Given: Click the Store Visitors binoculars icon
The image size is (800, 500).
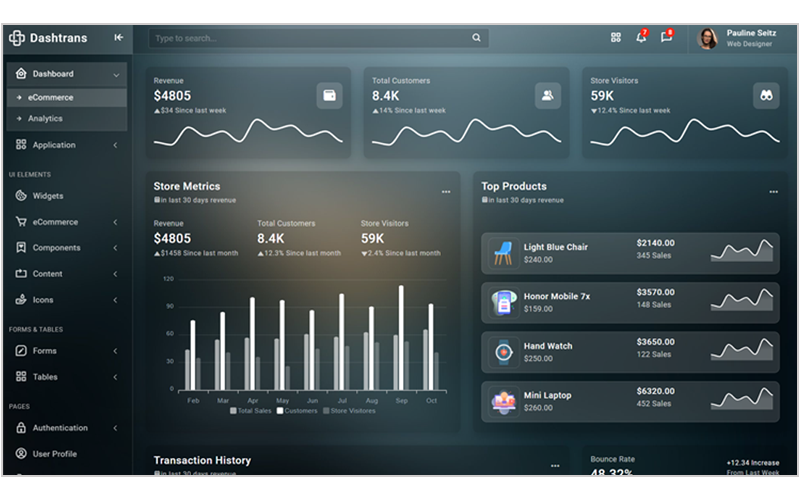Looking at the screenshot, I should (x=766, y=95).
